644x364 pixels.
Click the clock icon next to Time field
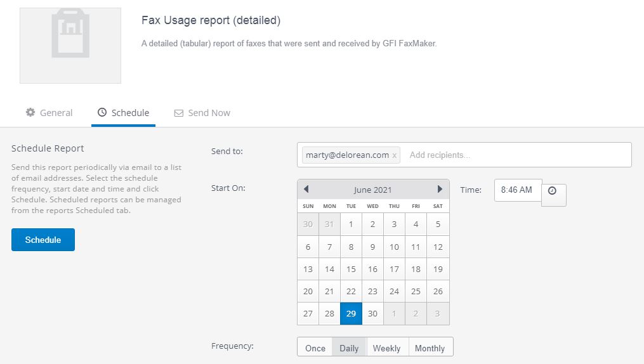pyautogui.click(x=553, y=192)
